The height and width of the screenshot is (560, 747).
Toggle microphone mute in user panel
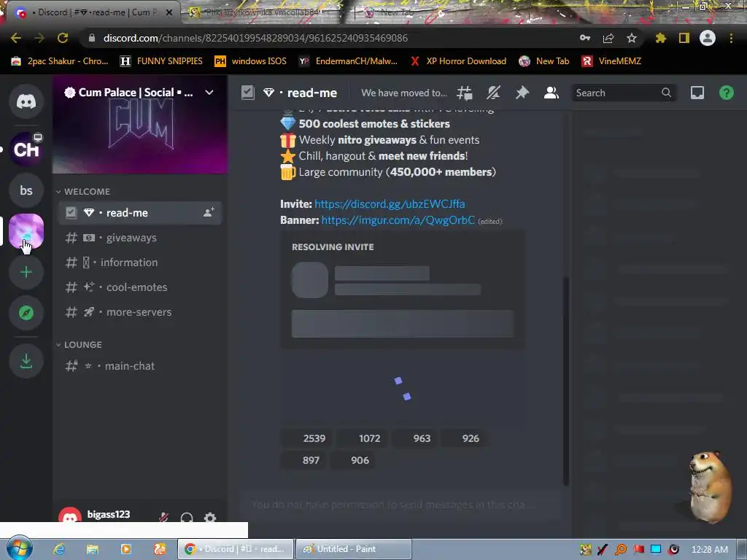(164, 518)
